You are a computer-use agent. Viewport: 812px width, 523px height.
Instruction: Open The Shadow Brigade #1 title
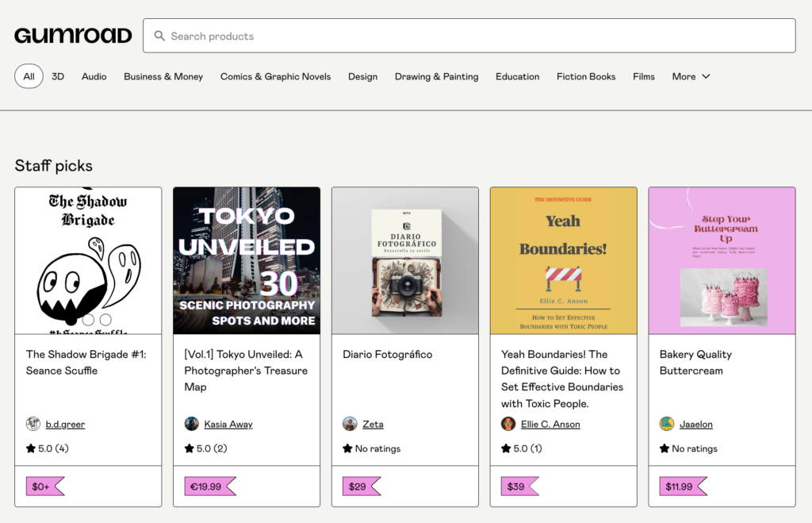(86, 363)
